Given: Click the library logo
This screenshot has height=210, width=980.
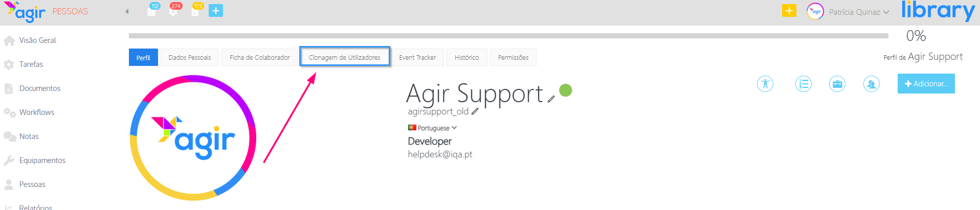Looking at the screenshot, I should (938, 11).
